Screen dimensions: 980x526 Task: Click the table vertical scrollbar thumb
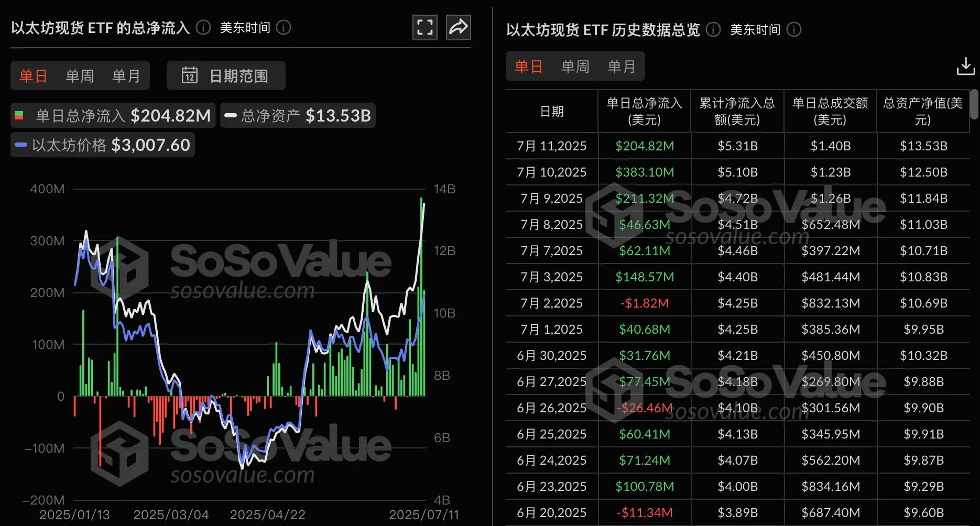point(974,104)
